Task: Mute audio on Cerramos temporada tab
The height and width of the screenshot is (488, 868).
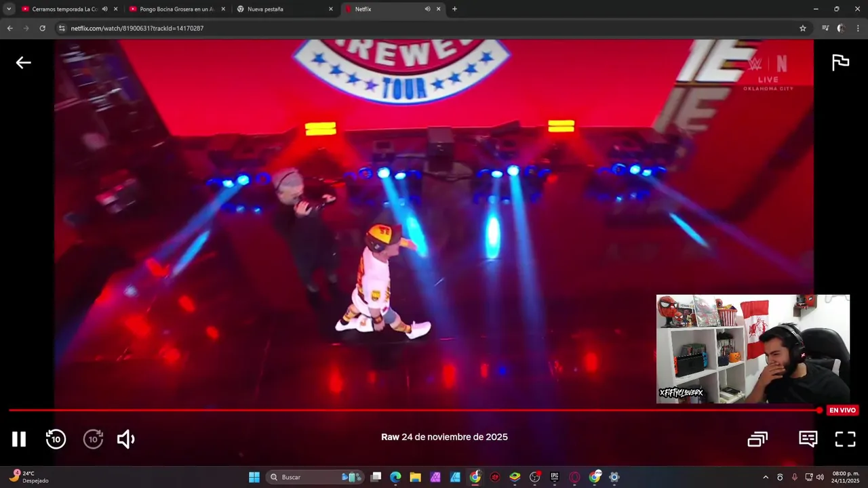Action: pos(104,9)
